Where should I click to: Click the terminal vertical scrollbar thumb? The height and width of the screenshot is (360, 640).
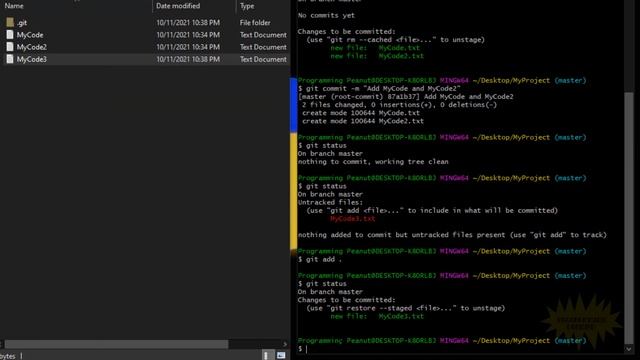pos(629,218)
